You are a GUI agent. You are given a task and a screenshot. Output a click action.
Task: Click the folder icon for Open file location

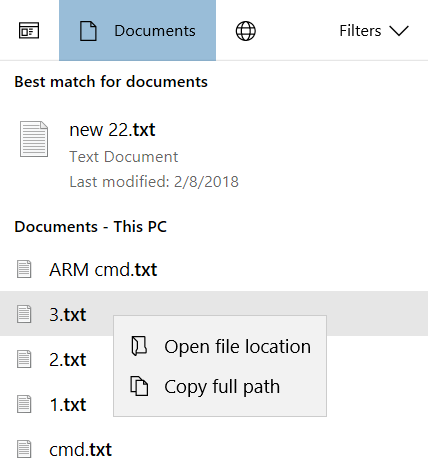[139, 346]
